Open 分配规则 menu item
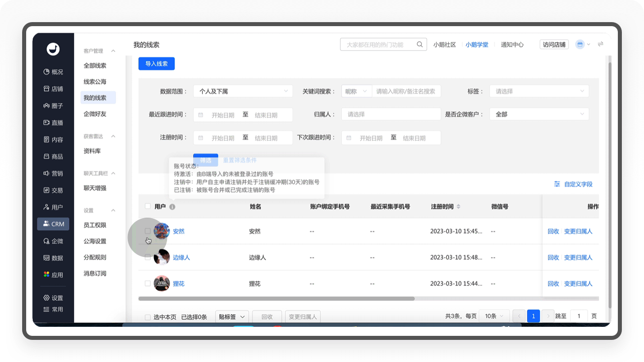Viewport: 644px width, 362px height. click(x=95, y=257)
